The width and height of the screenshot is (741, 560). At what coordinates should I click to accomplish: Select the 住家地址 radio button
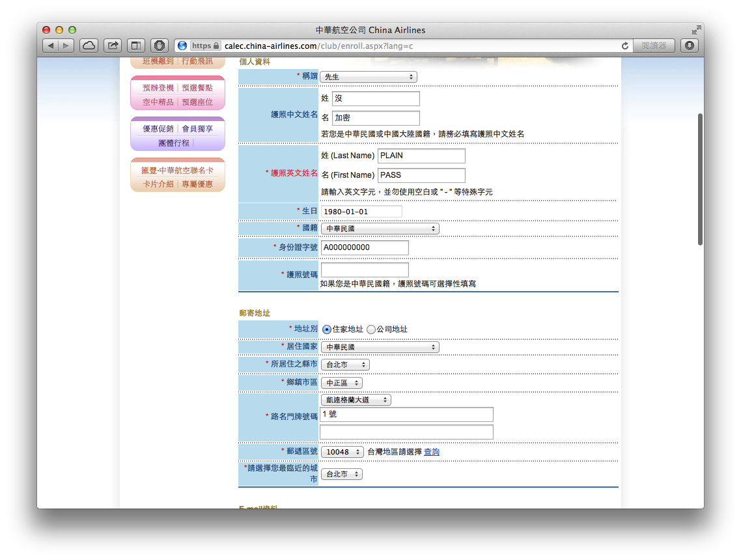coord(327,329)
